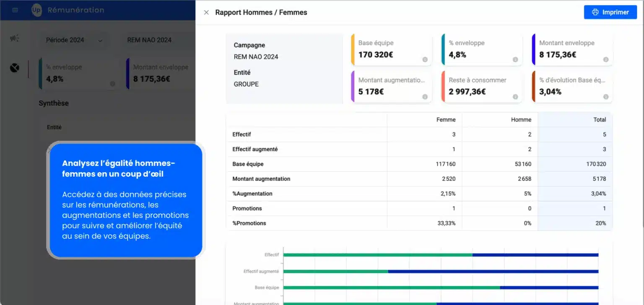Click the Up logo in header
This screenshot has width=644, height=305.
point(36,10)
